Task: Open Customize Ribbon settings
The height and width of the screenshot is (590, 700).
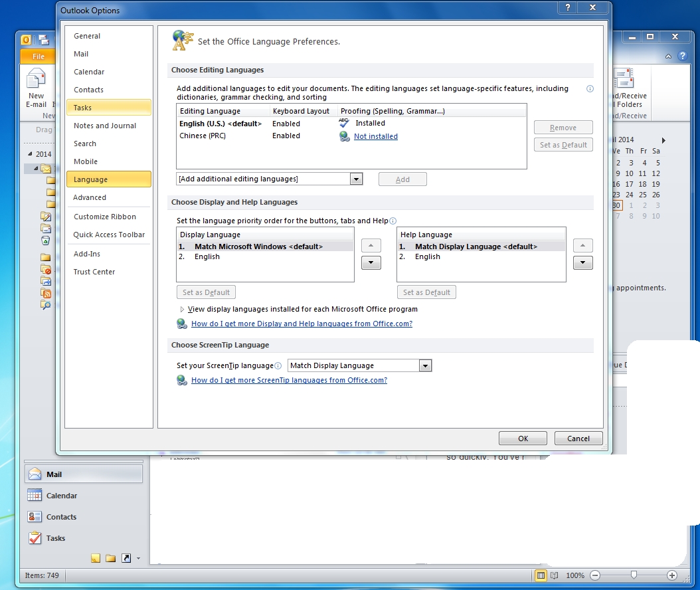Action: [105, 217]
